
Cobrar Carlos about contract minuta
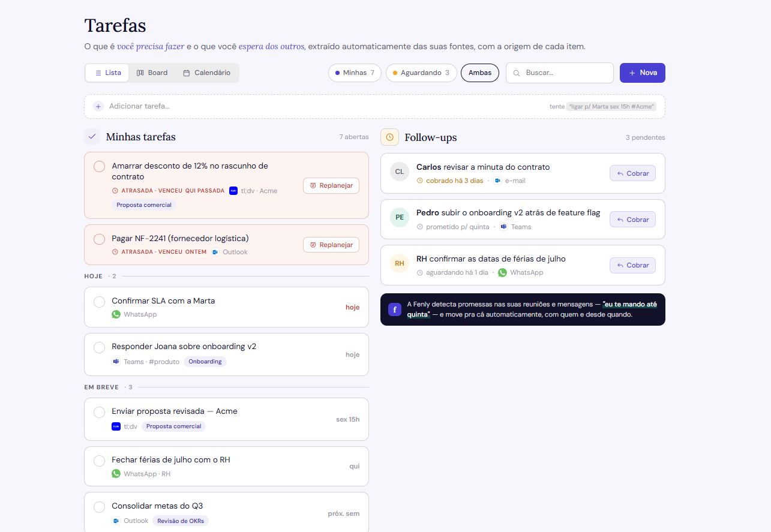632,173
